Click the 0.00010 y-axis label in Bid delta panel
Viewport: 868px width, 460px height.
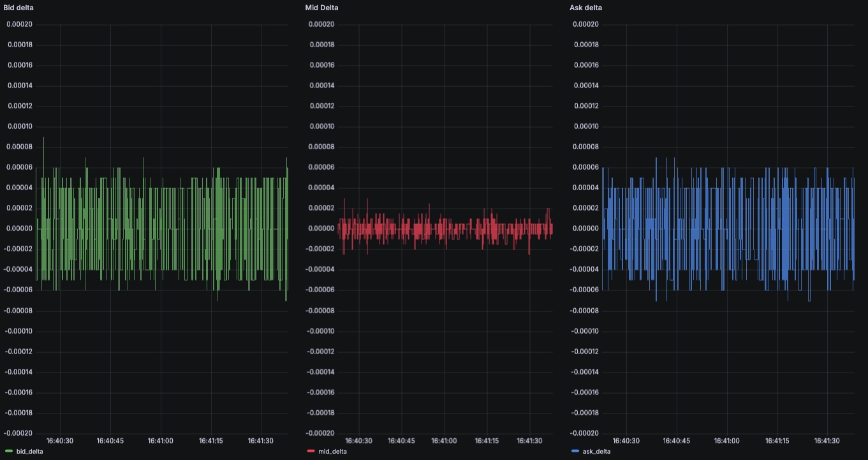[19, 126]
